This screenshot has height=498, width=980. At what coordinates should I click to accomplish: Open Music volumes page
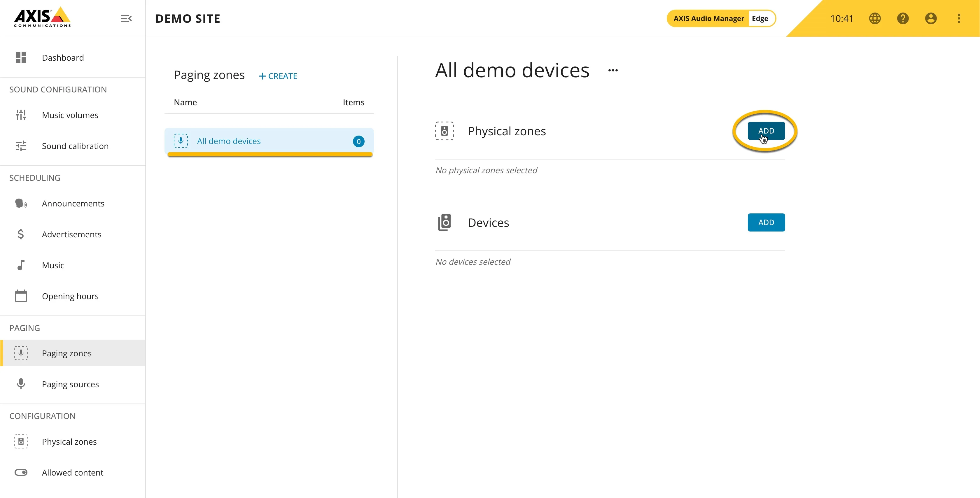pos(73,115)
